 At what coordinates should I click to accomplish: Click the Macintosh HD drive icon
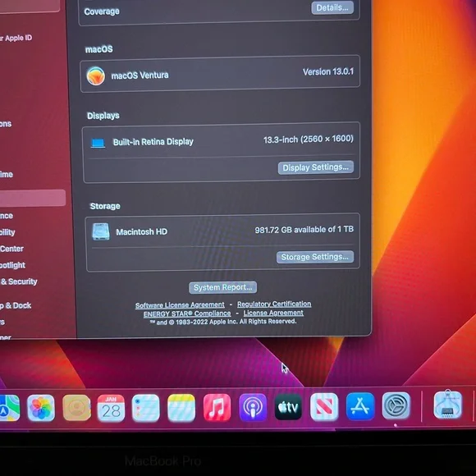[101, 232]
